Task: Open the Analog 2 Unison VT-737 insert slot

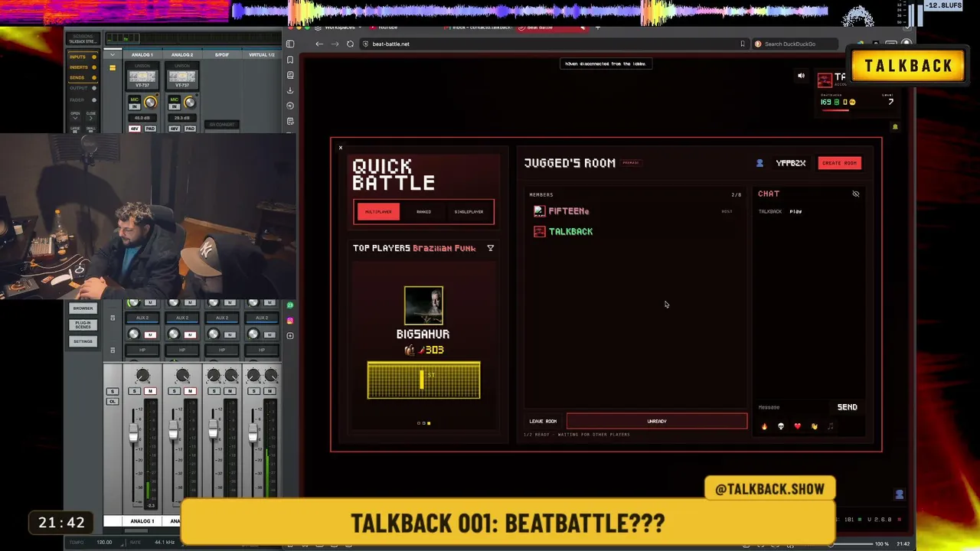Action: [x=182, y=77]
